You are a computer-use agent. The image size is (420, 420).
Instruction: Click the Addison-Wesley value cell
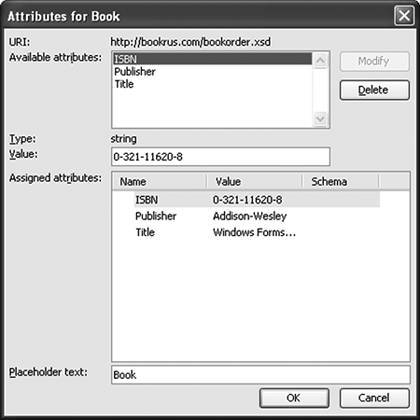pyautogui.click(x=250, y=216)
